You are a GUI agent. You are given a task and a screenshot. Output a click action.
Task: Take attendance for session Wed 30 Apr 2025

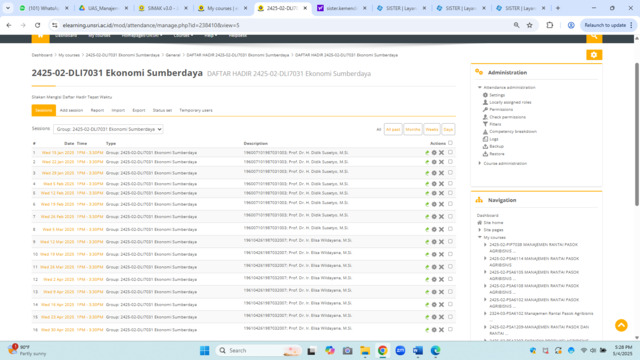click(x=427, y=330)
